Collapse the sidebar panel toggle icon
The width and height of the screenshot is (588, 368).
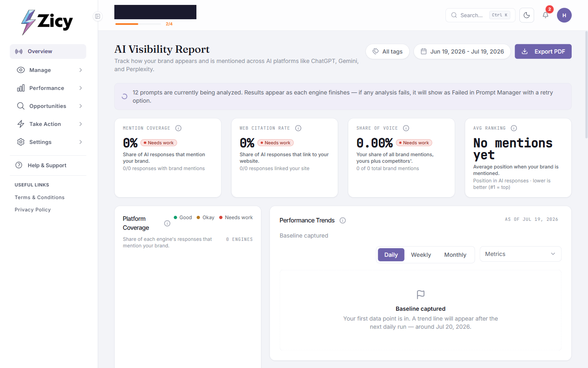coord(98,16)
